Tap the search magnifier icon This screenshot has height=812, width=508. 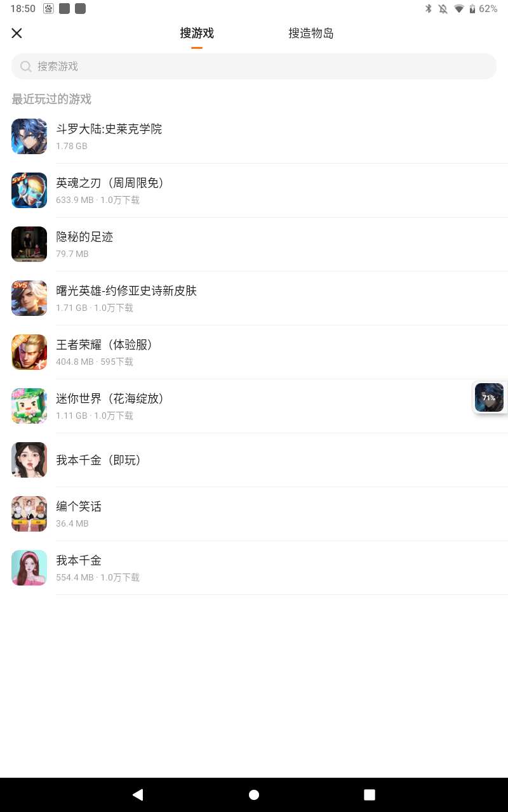pyautogui.click(x=26, y=67)
